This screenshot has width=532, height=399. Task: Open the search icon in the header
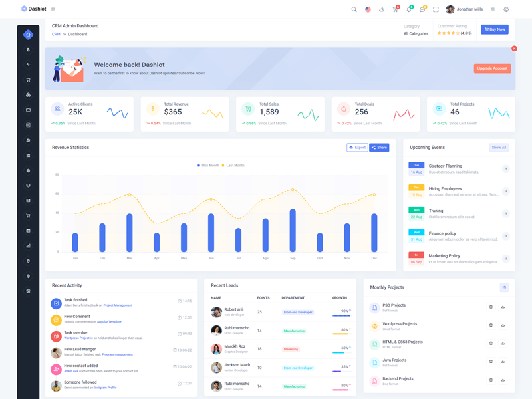(x=354, y=9)
